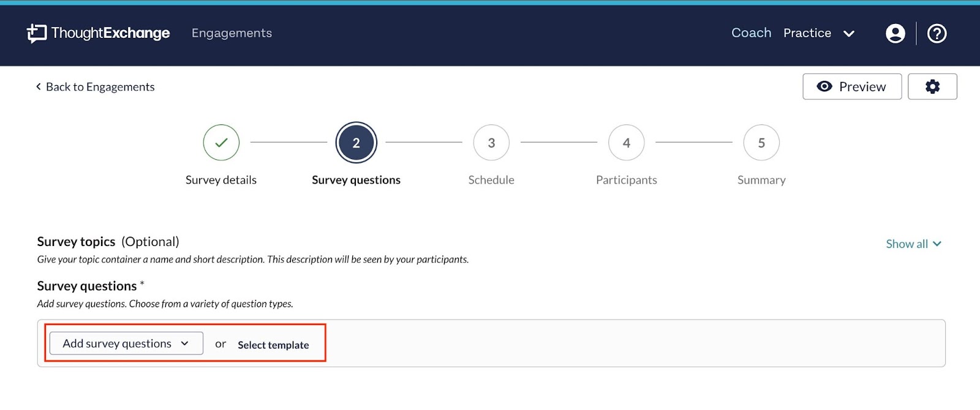This screenshot has width=980, height=410.
Task: Switch to Coach mode
Action: 751,33
